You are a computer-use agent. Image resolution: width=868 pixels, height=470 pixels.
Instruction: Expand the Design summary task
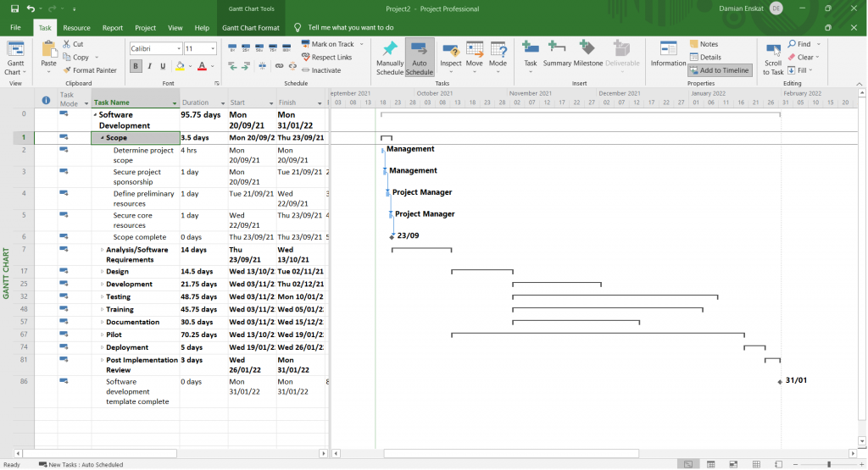click(x=102, y=272)
